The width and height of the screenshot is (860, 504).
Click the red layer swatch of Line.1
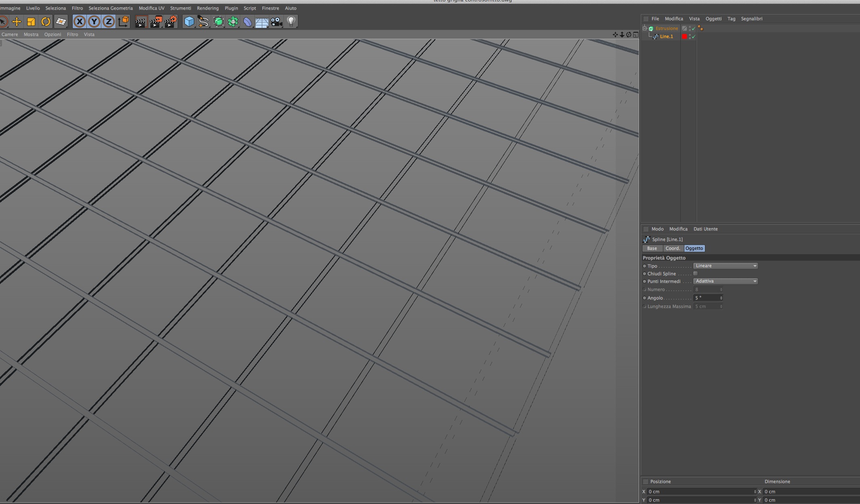point(684,37)
